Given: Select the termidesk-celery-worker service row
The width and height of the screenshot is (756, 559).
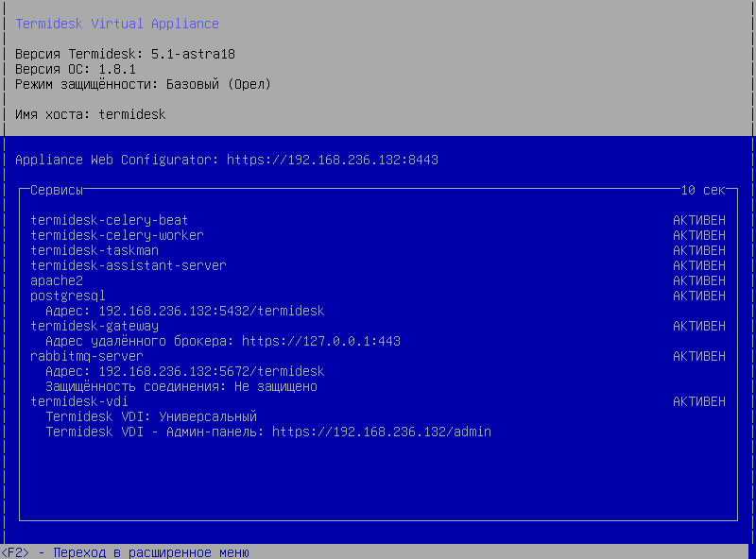Looking at the screenshot, I should (x=378, y=235).
